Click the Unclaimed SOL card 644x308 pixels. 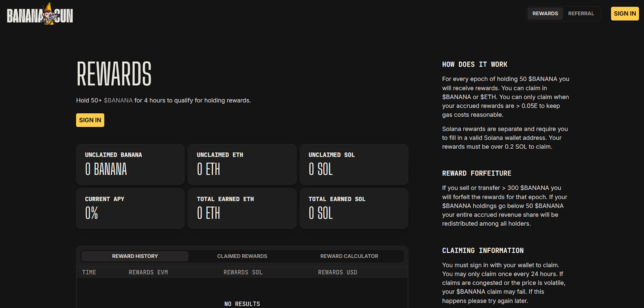(x=354, y=164)
